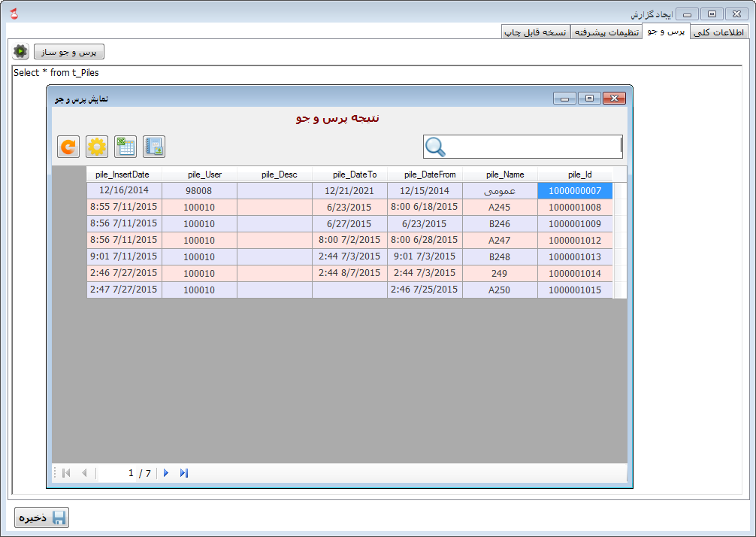Select cell 1000001014 in pile_Id
The width and height of the screenshot is (756, 537).
pyautogui.click(x=575, y=273)
